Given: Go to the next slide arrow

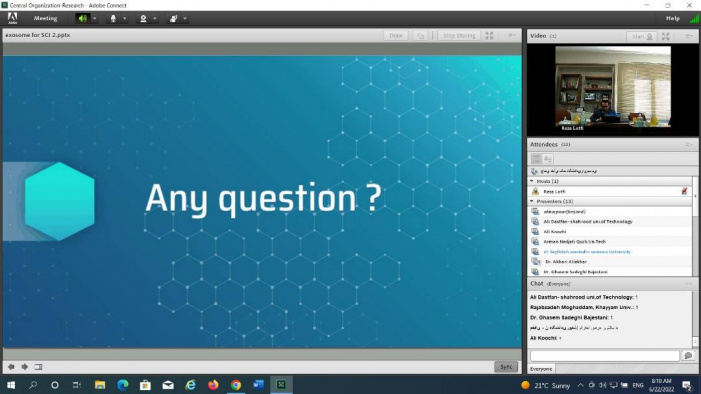Looking at the screenshot, I should (25, 367).
